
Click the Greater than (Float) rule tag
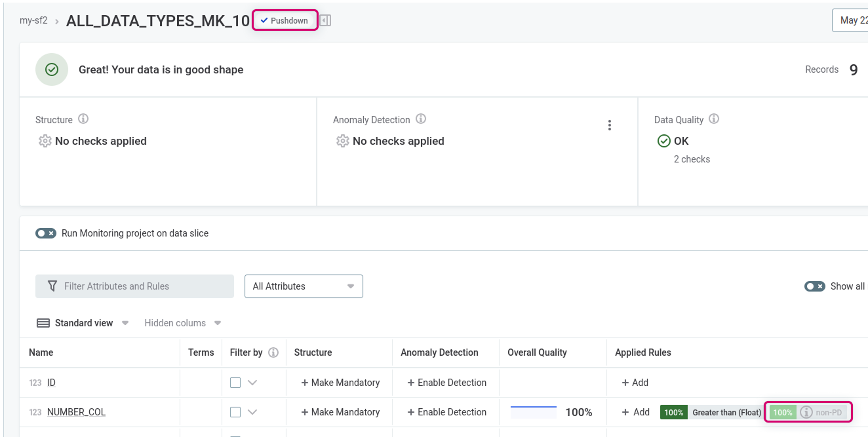coord(712,412)
